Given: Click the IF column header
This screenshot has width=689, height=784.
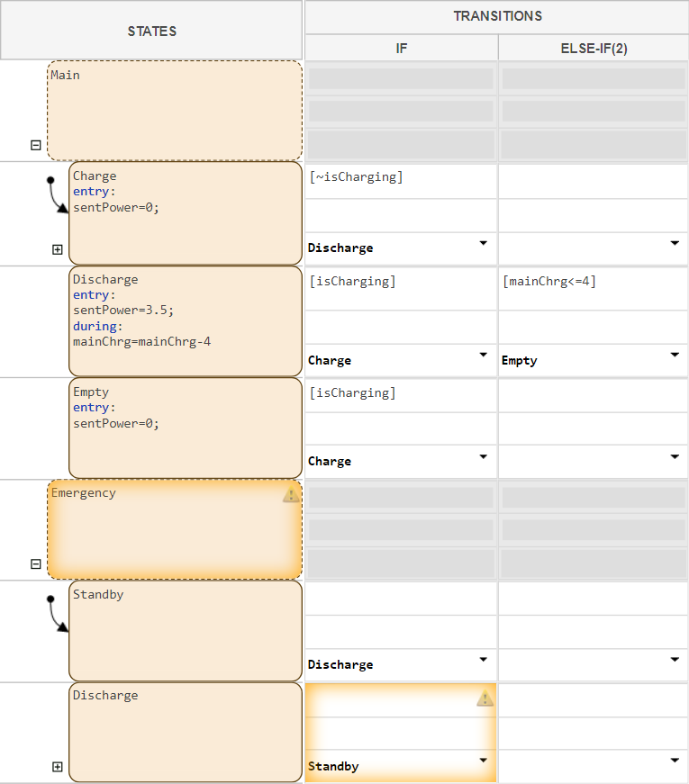Looking at the screenshot, I should click(x=401, y=49).
